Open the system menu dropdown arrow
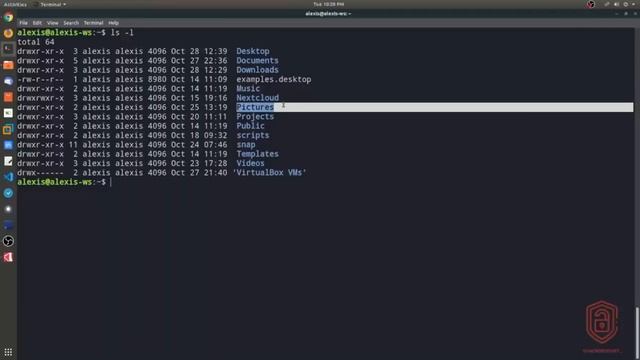Viewport: 640px width, 360px height. click(x=634, y=4)
